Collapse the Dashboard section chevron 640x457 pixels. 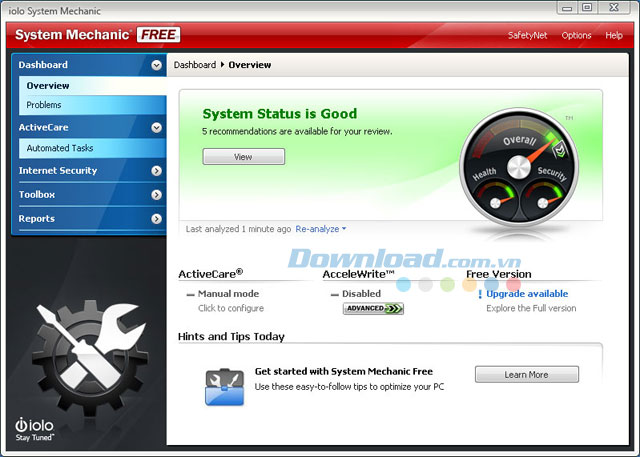[156, 65]
